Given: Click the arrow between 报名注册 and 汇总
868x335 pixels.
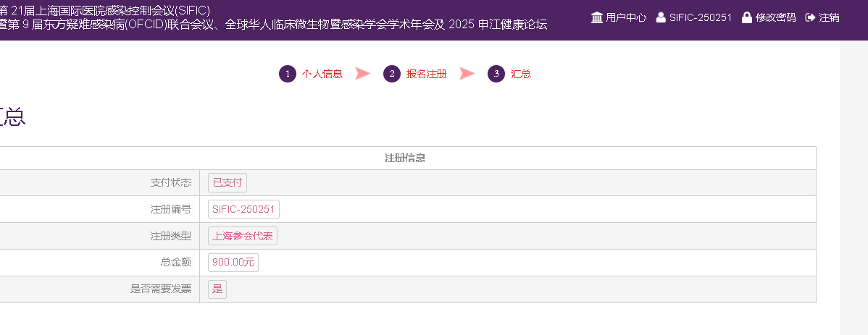Looking at the screenshot, I should pos(467,74).
